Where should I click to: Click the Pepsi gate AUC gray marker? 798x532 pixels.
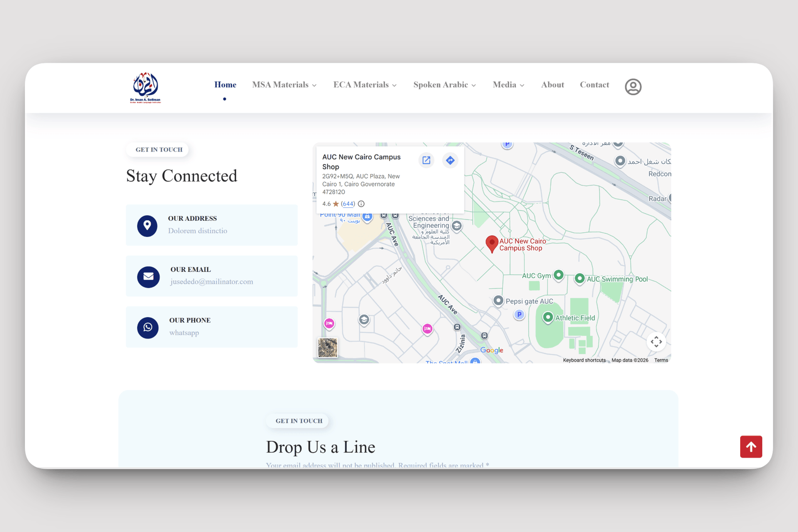(498, 301)
